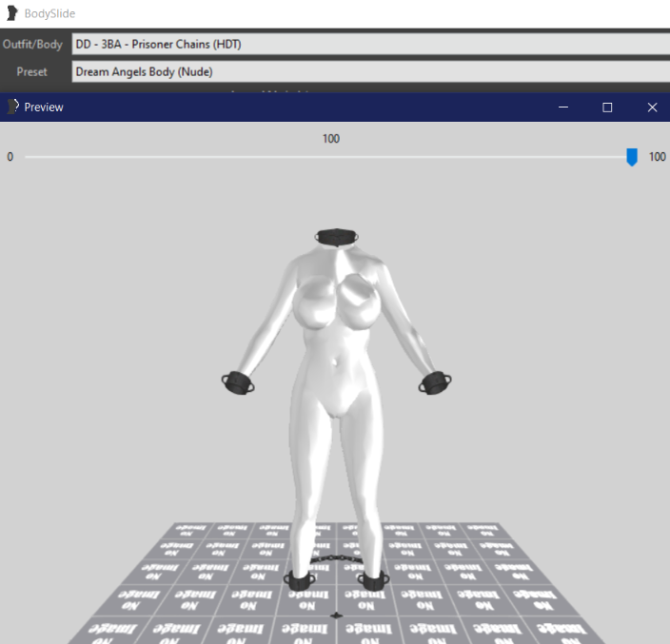
Task: Open the Outfit/Body dropdown showing Prisoner Chains
Action: [370, 44]
